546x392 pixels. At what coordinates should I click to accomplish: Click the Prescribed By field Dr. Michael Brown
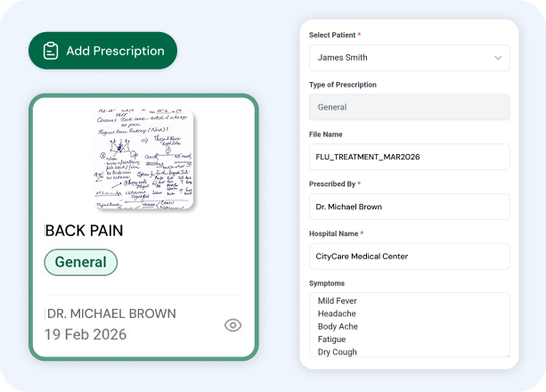[410, 207]
